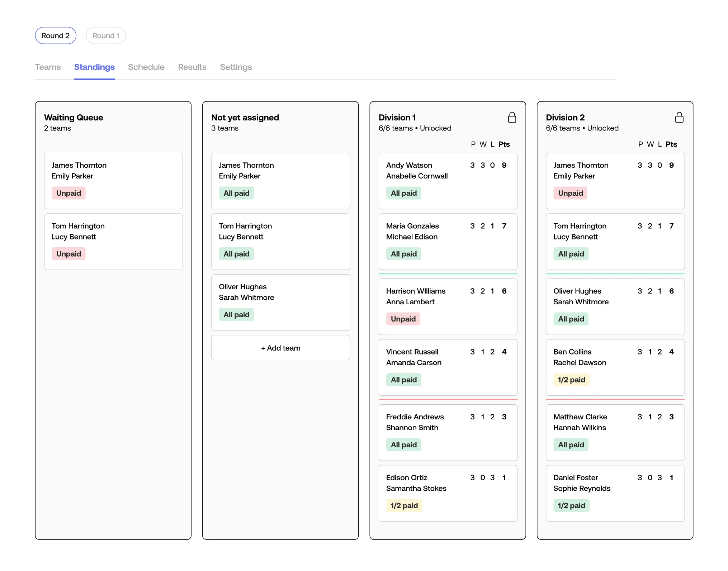Select Matthew Clarke and Hannah Wilkins team

point(615,433)
